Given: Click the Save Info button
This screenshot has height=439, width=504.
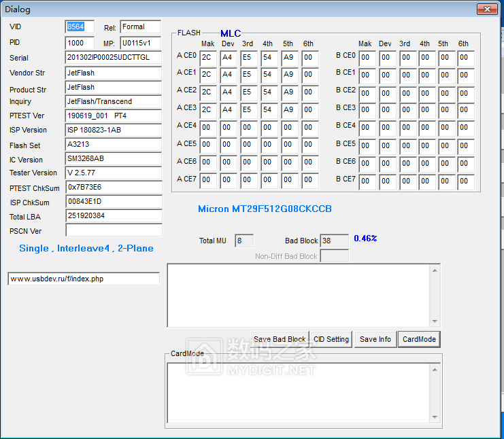Looking at the screenshot, I should point(375,340).
